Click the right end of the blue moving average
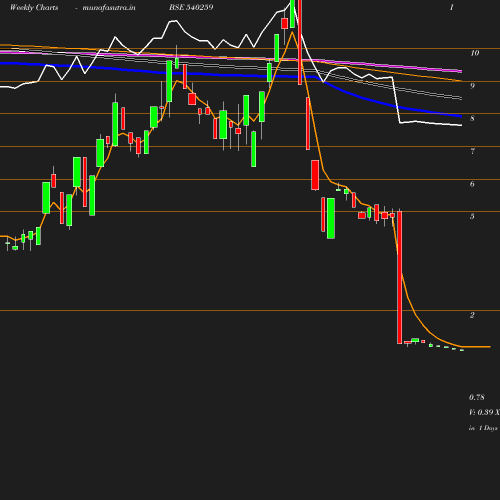Image resolution: width=500 pixels, height=500 pixels. tap(460, 116)
